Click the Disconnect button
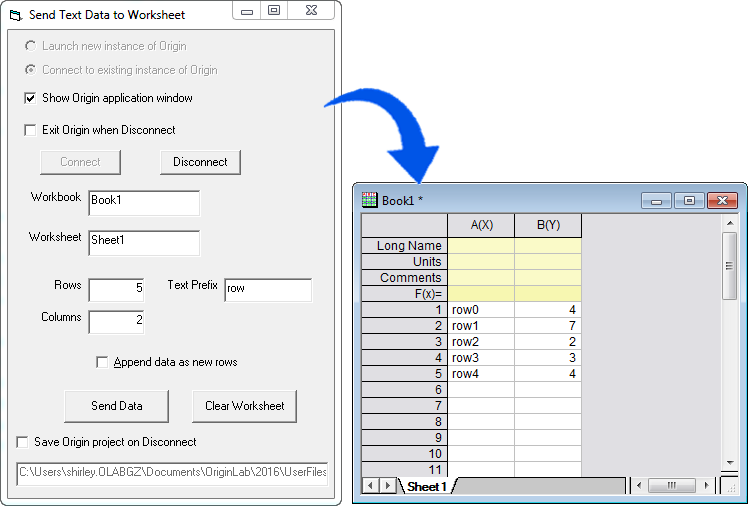 [200, 162]
